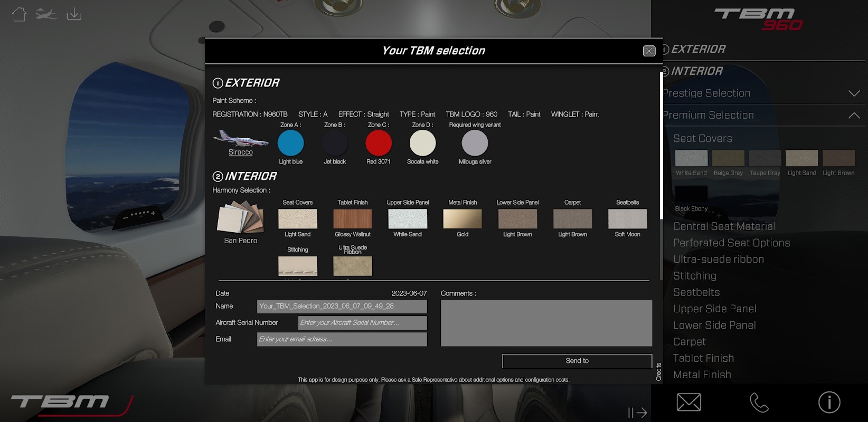Choose Beige Gray seat cover in sidebar

[728, 158]
